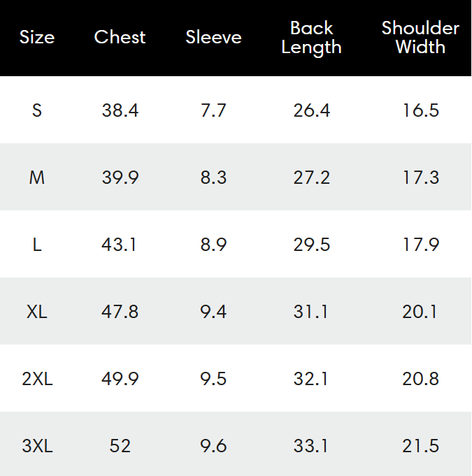The width and height of the screenshot is (472, 476).
Task: Select the 3XL chest value 52
Action: pyautogui.click(x=120, y=446)
